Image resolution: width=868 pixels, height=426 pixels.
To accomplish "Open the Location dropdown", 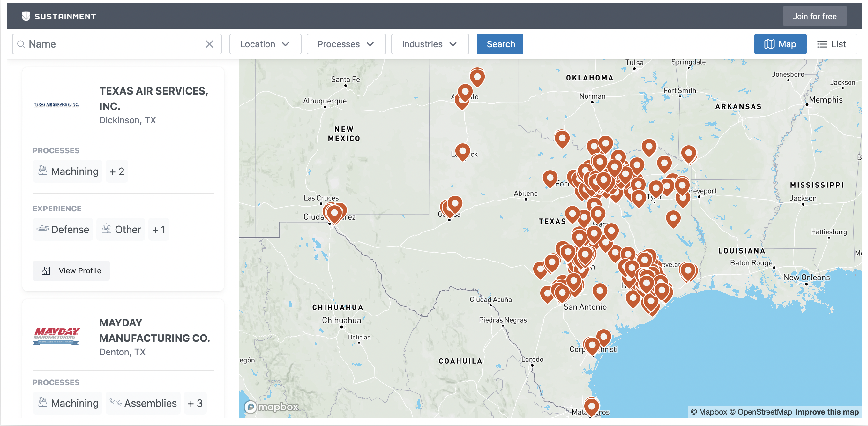I will click(x=265, y=44).
